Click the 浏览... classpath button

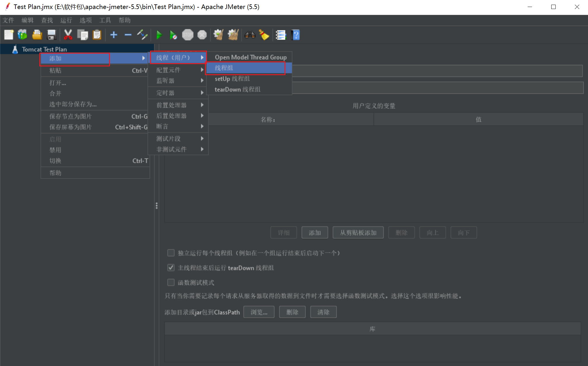tap(259, 312)
